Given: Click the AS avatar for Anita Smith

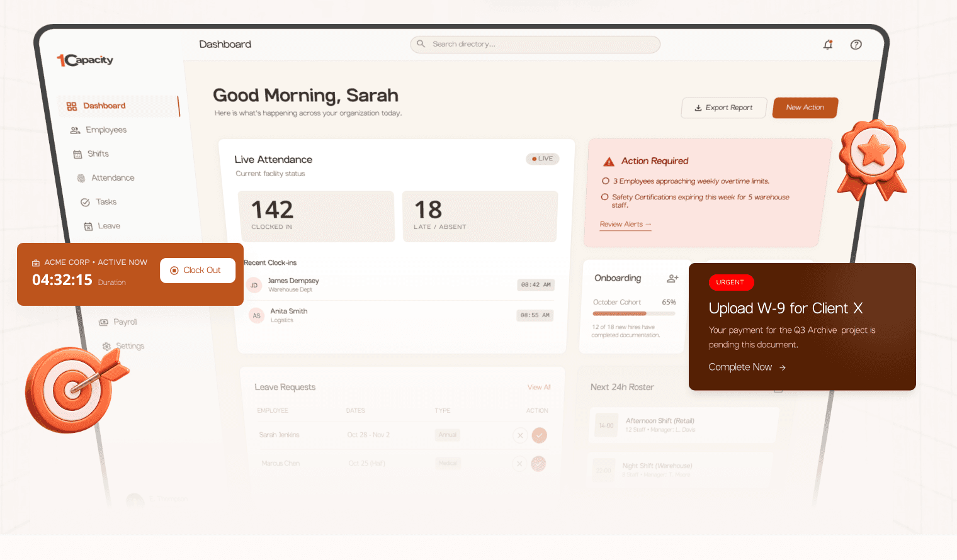Looking at the screenshot, I should tap(256, 315).
